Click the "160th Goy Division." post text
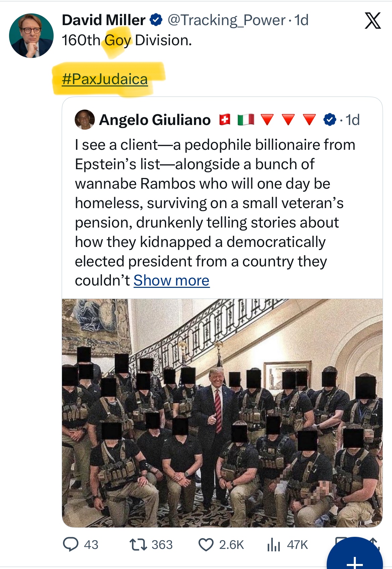The image size is (392, 569). (127, 40)
